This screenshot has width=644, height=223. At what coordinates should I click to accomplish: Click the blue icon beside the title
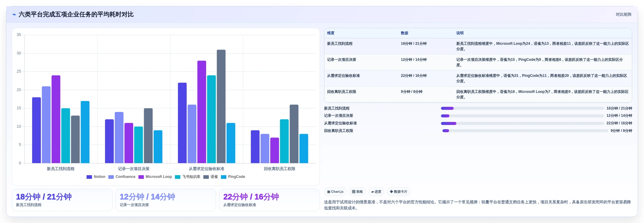tap(14, 15)
